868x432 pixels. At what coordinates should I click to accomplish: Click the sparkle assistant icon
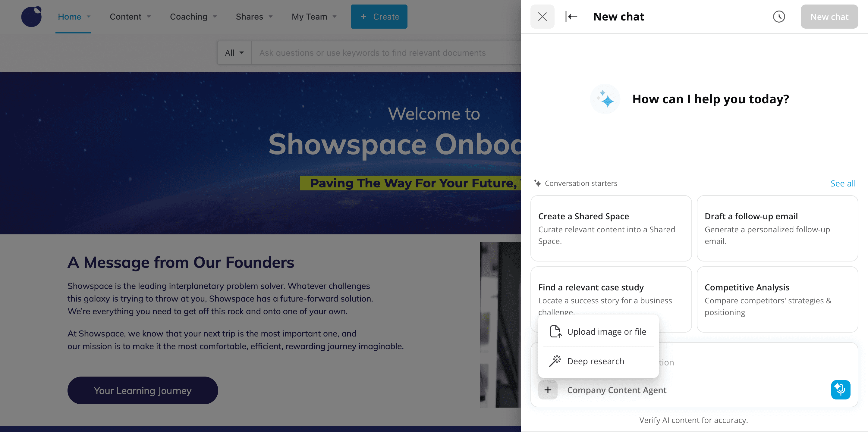pos(605,99)
